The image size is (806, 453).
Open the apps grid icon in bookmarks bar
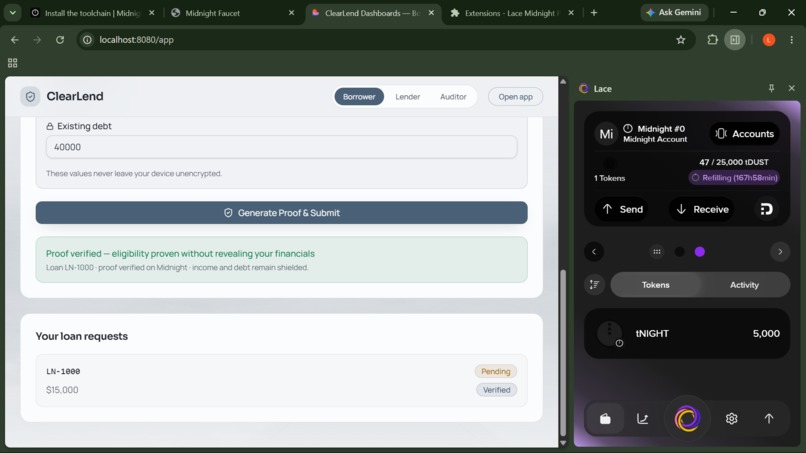pyautogui.click(x=12, y=63)
